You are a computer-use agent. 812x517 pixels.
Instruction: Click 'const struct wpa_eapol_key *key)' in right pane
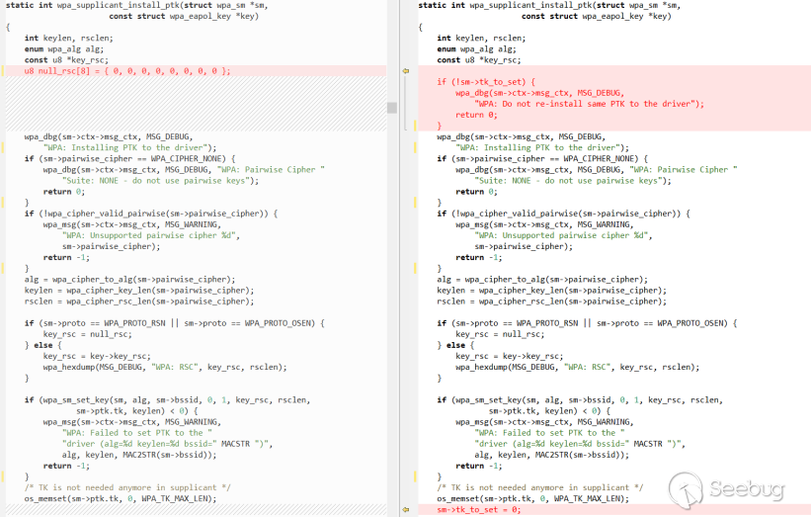597,16
